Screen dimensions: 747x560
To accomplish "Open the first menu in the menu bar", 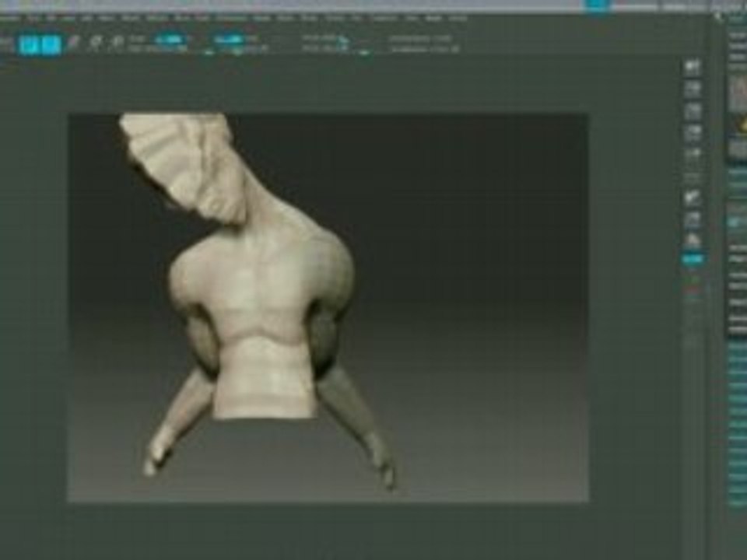I will click(13, 17).
